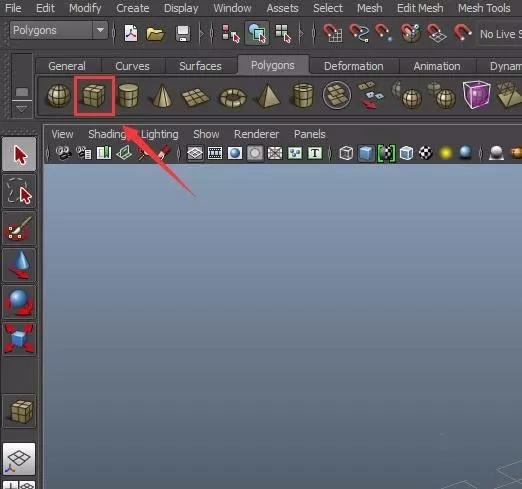Open the Window menu
Viewport: 522px width, 489px height.
click(232, 8)
